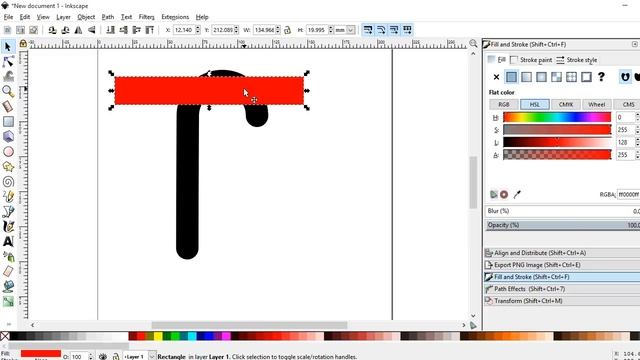Choose Flat color fill type

[x=511, y=77]
